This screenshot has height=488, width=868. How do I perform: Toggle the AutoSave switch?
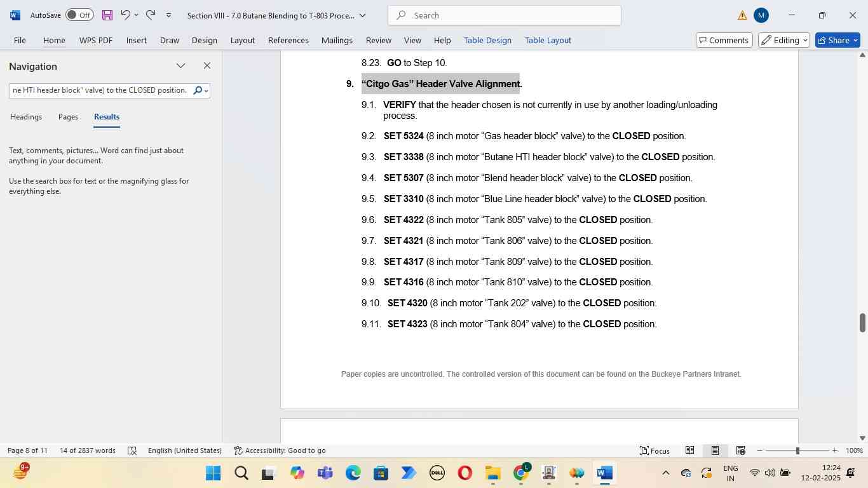(x=79, y=15)
